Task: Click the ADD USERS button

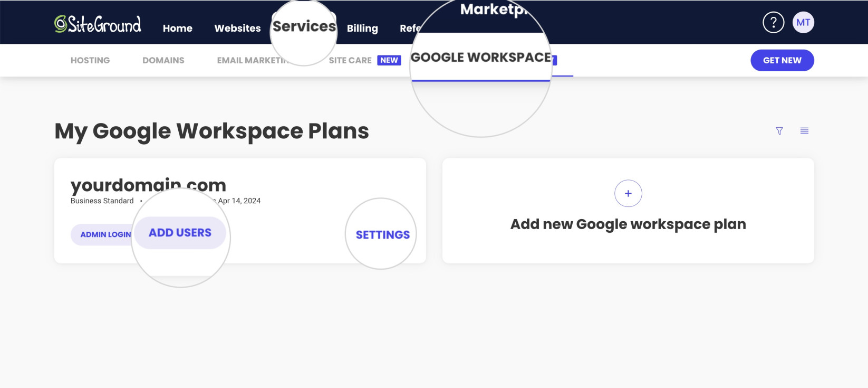Action: coord(180,233)
